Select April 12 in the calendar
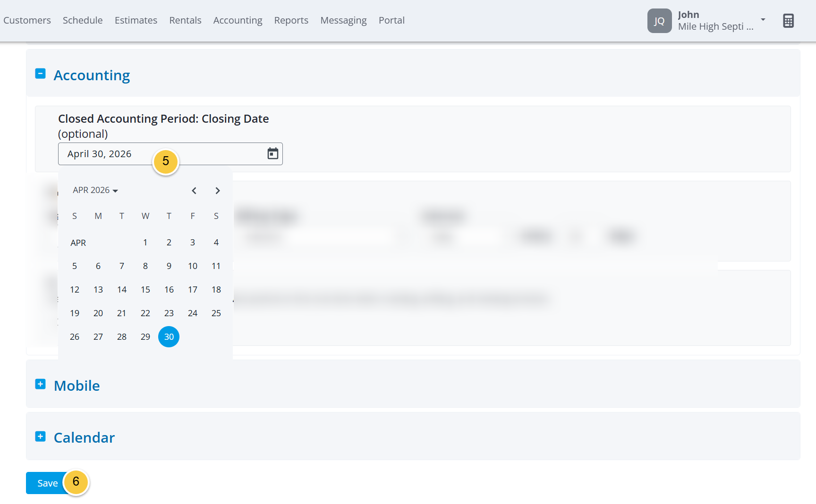Screen dimensions: 816x504 click(x=75, y=290)
